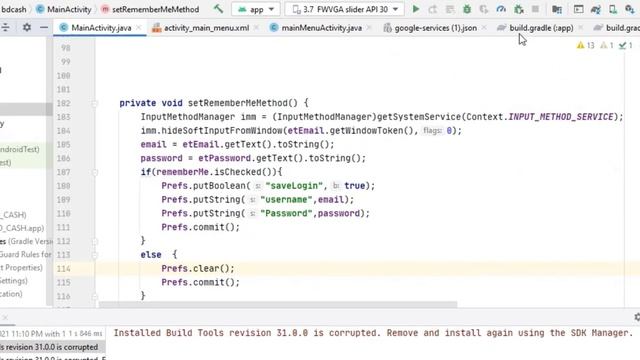Click on Prefs.clear(); code line
Screen dimensions: 640x360
point(198,269)
